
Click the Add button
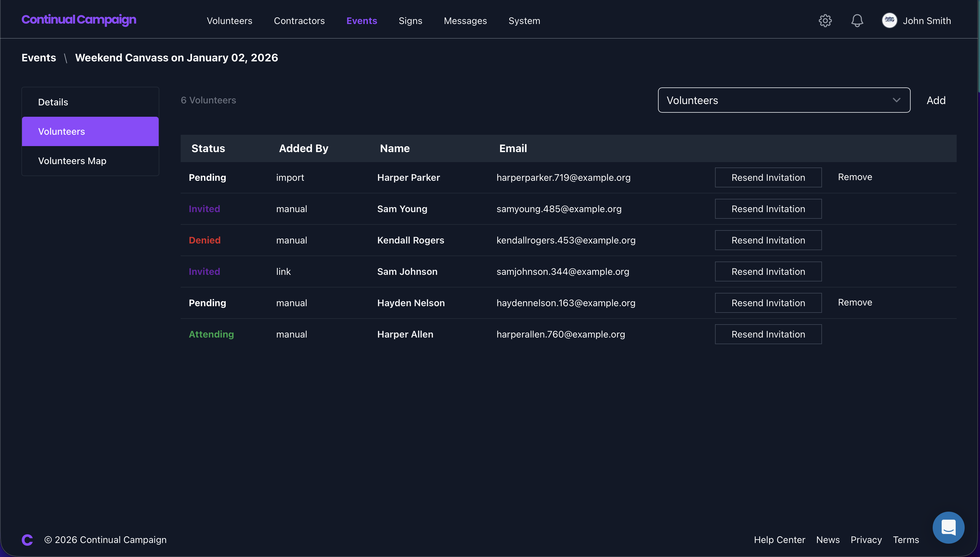click(936, 100)
